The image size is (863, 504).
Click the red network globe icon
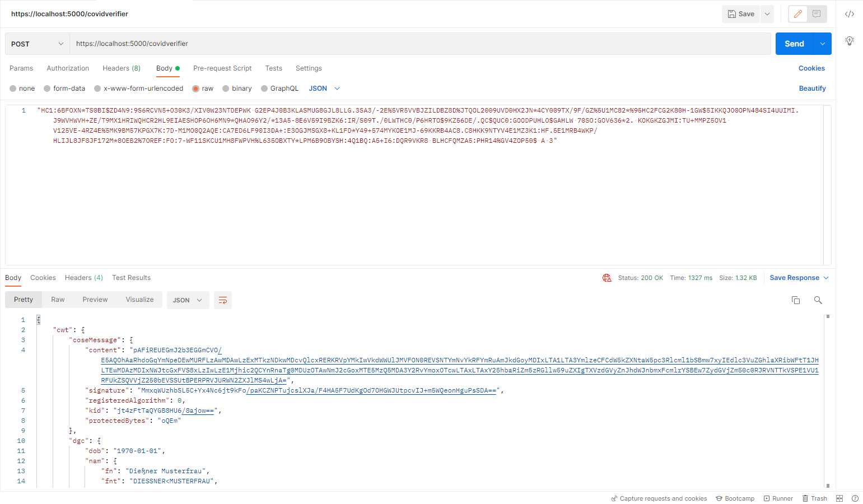pyautogui.click(x=607, y=278)
